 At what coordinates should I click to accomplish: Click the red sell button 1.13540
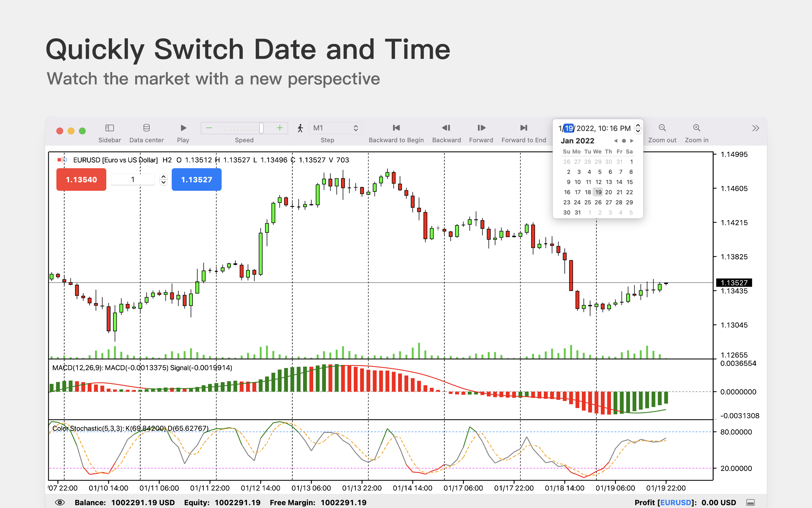pos(81,179)
